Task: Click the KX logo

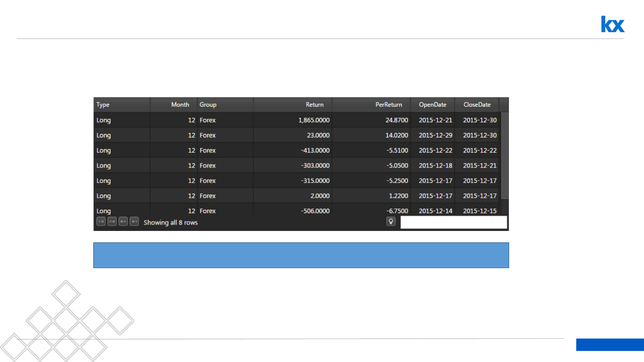Action: pos(612,24)
